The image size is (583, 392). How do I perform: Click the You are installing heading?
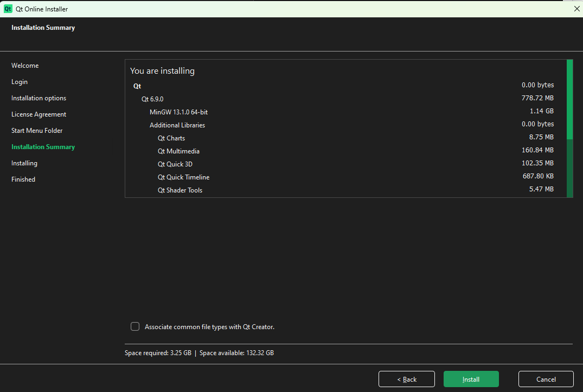click(x=162, y=71)
